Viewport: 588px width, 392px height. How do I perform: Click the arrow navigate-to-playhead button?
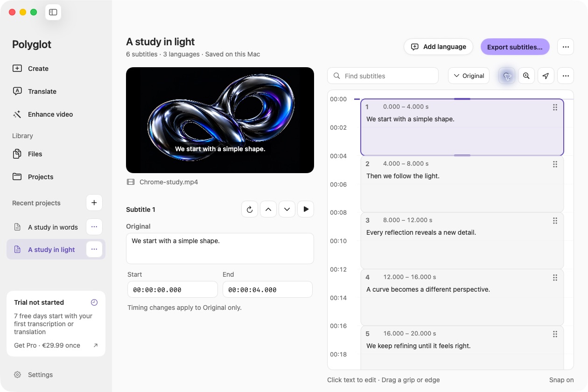click(546, 76)
